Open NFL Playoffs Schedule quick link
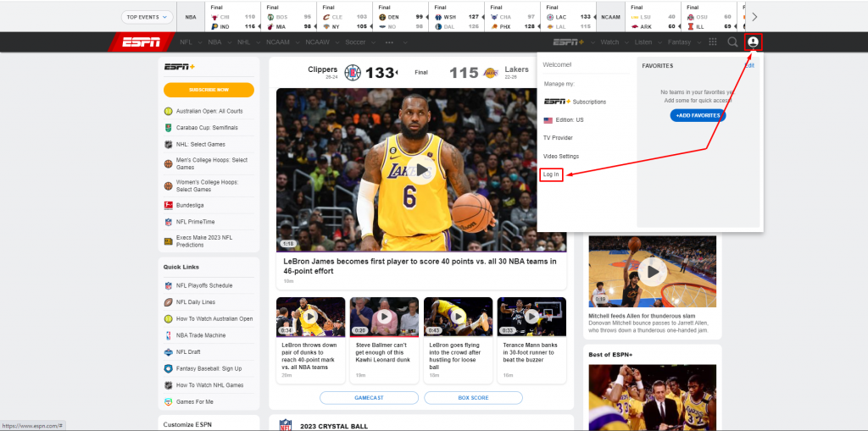 click(204, 285)
